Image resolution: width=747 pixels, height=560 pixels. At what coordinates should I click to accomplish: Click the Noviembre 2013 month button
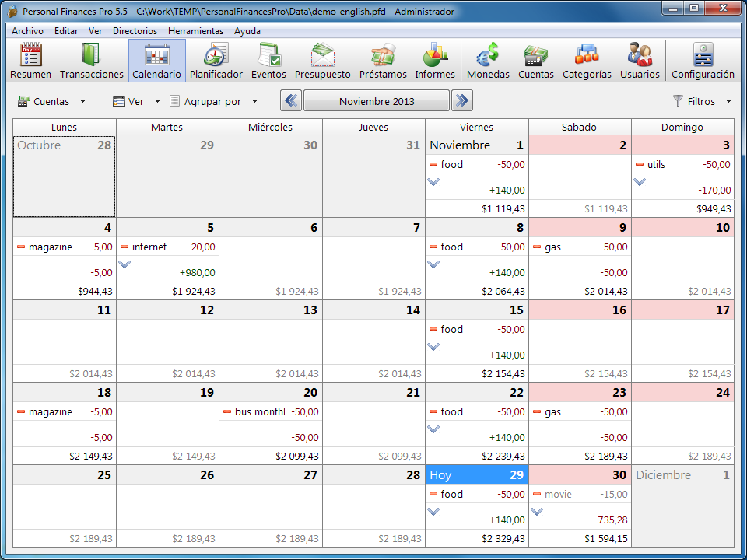377,101
